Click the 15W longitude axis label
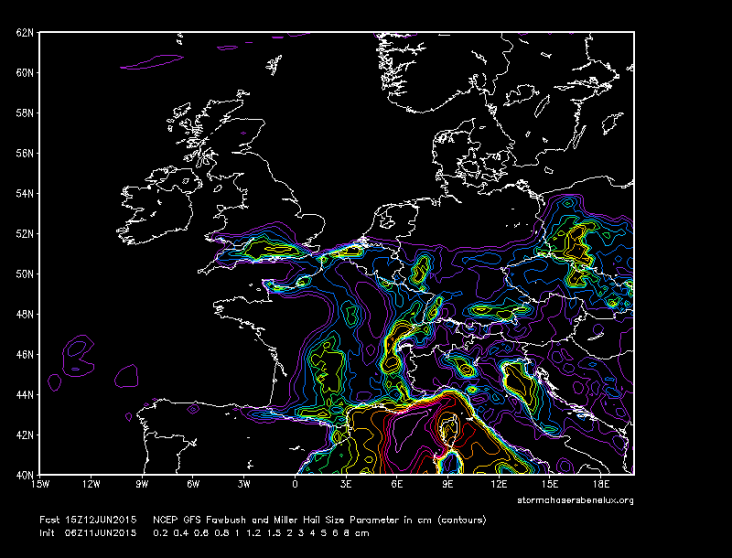 (x=41, y=484)
